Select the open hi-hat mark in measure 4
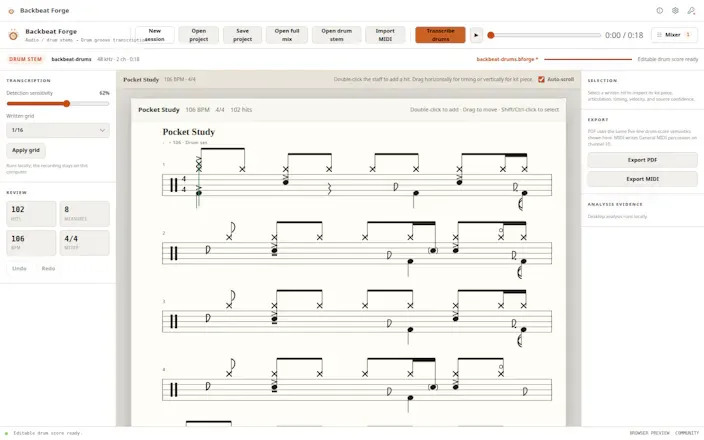This screenshot has height=440, width=704. (501, 367)
